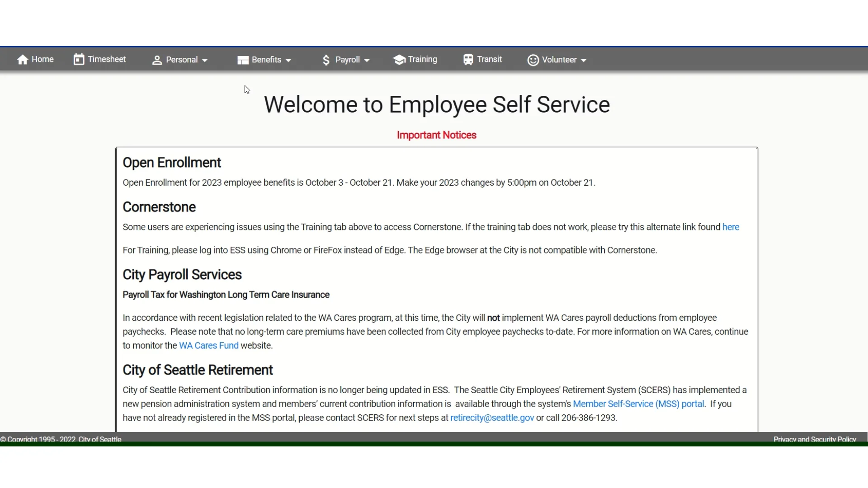Open the Benefits menu label
Screen dimensions: 868x488
pos(266,60)
